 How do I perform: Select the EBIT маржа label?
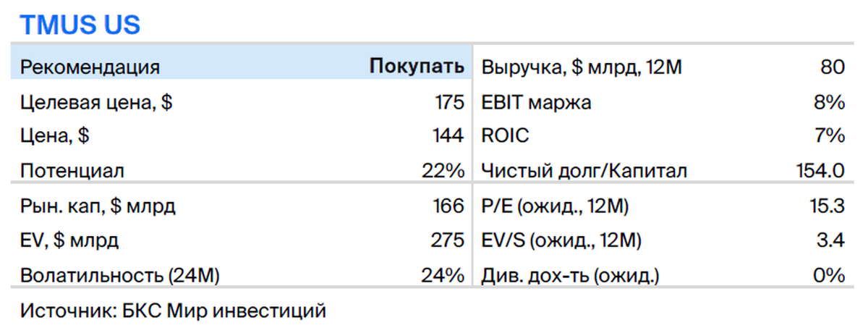click(x=536, y=102)
